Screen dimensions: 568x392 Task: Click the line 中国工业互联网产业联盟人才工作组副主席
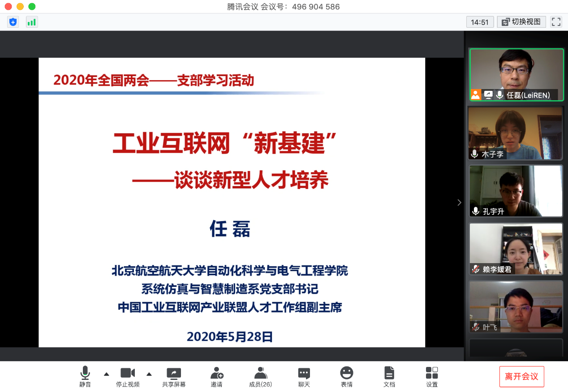tap(230, 307)
